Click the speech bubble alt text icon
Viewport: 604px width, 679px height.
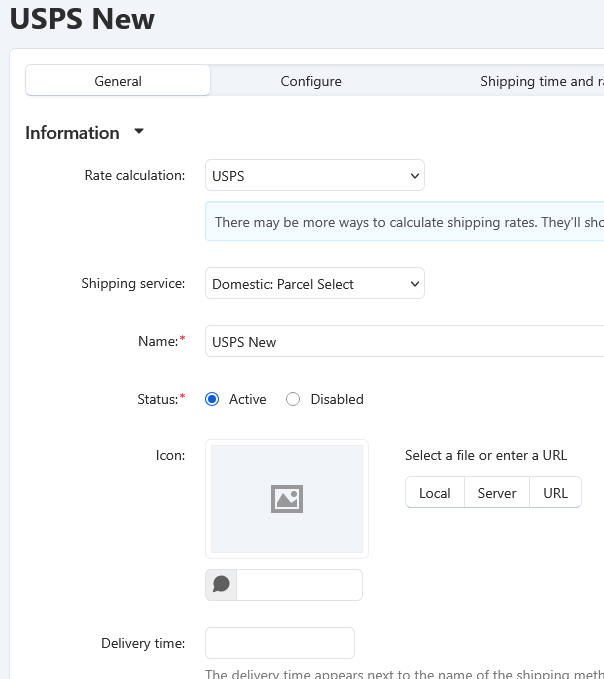tap(221, 585)
